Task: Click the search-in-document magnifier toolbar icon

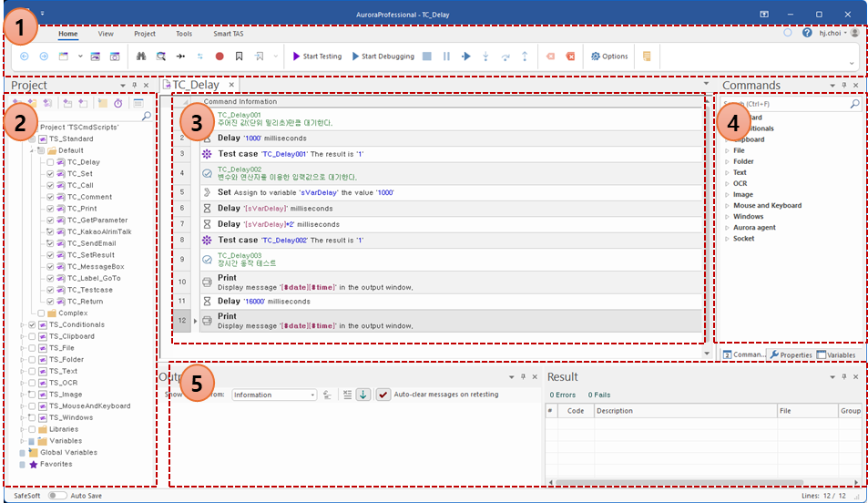Action: coord(160,56)
